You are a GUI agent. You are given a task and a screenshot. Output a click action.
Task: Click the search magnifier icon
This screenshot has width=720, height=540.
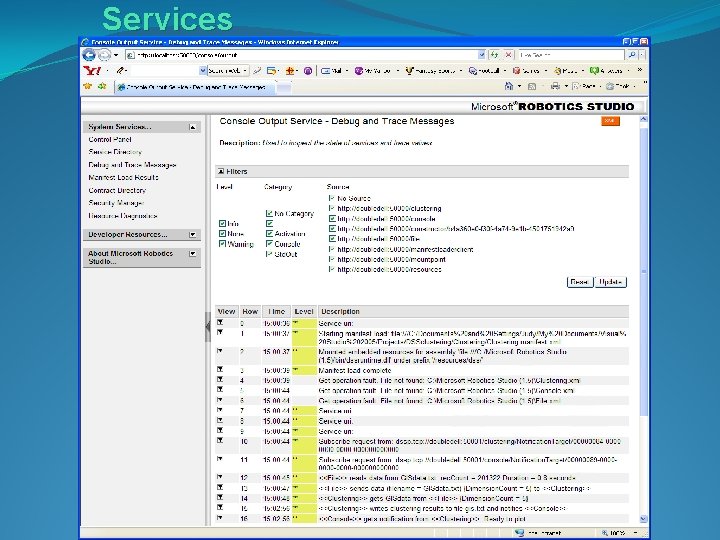pyautogui.click(x=632, y=55)
